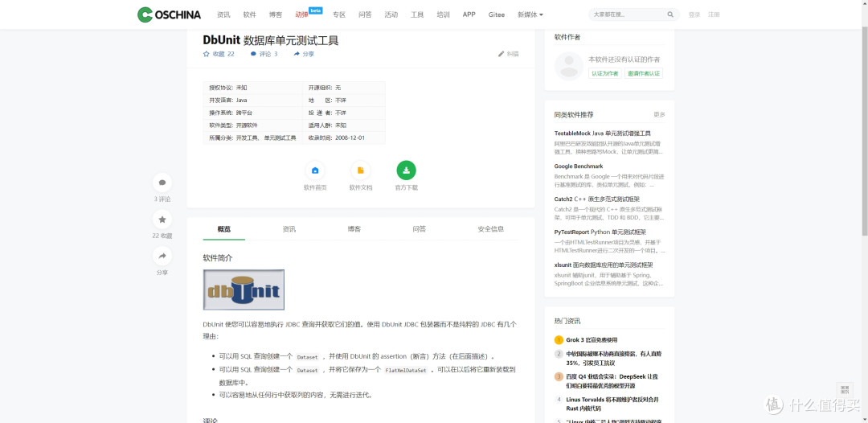Open news item starting with 中软国际
The image size is (868, 423).
[614, 358]
